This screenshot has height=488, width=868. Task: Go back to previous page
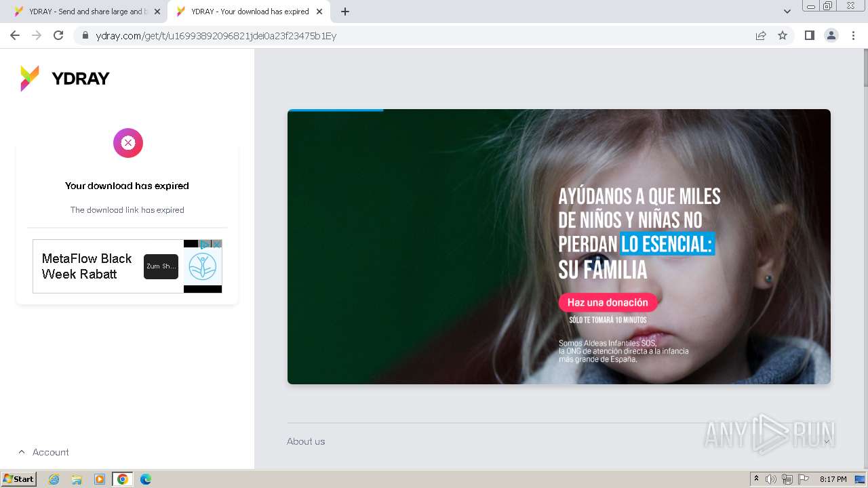[15, 35]
